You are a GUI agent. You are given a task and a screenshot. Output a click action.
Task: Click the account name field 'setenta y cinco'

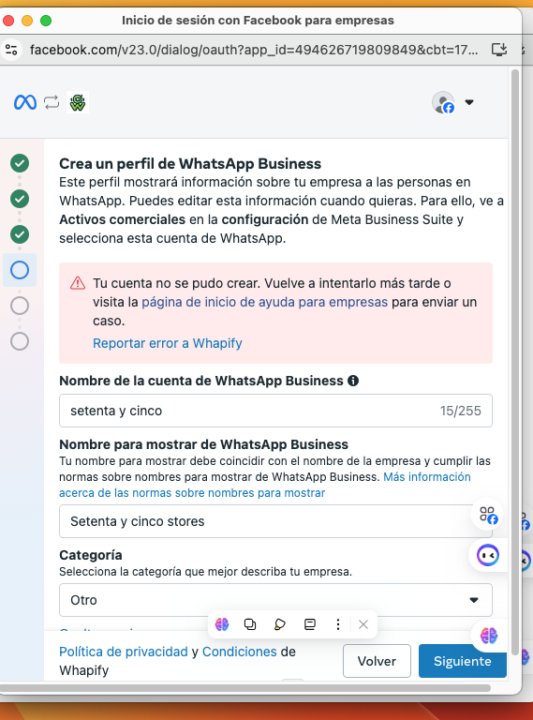click(x=275, y=411)
